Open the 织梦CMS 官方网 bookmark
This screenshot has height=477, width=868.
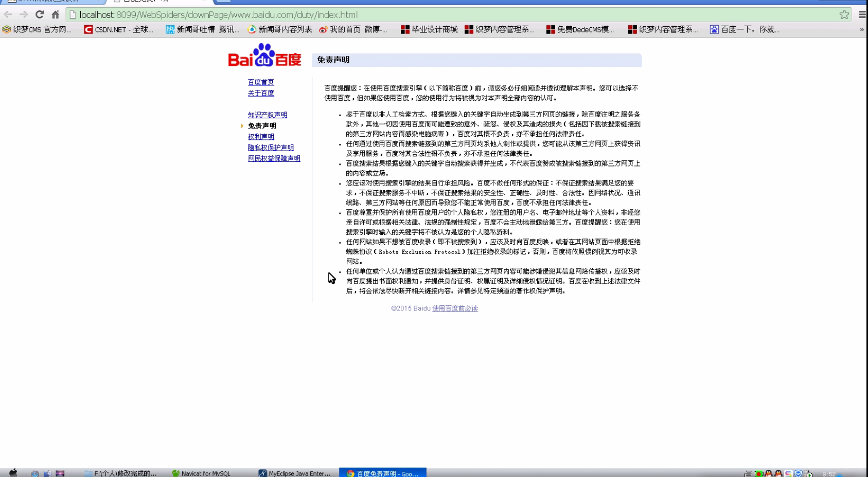point(37,30)
